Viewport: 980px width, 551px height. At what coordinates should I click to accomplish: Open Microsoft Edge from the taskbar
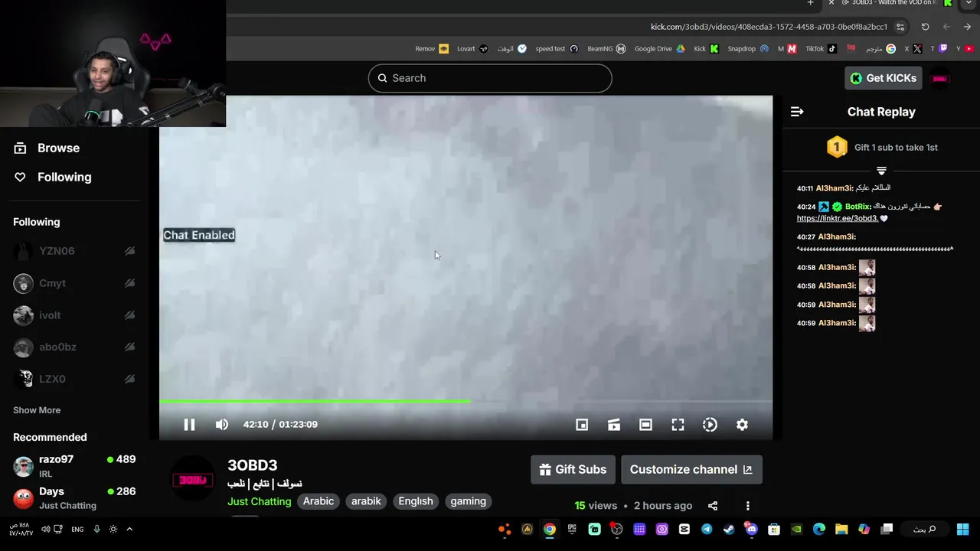(x=818, y=530)
